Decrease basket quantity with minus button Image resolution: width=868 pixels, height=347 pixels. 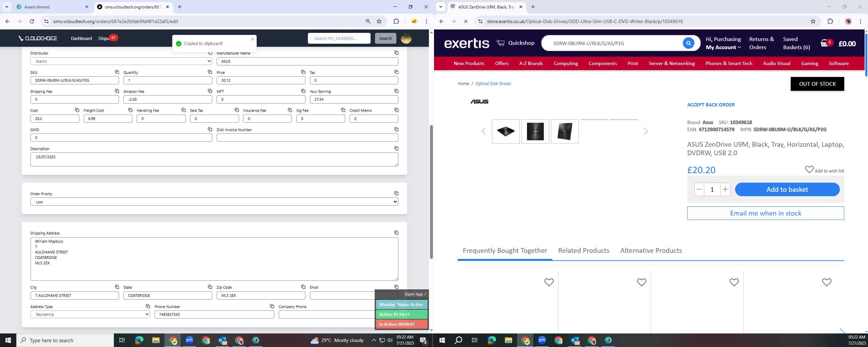(699, 189)
